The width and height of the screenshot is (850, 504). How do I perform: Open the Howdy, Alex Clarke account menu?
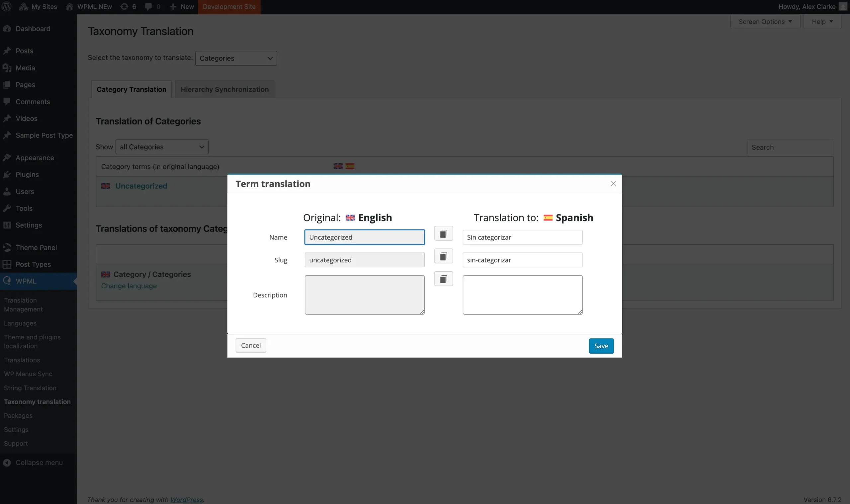click(x=812, y=7)
